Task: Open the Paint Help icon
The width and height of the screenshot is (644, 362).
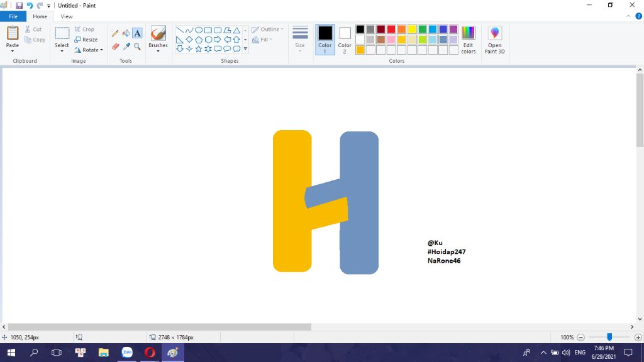Action: [x=639, y=16]
